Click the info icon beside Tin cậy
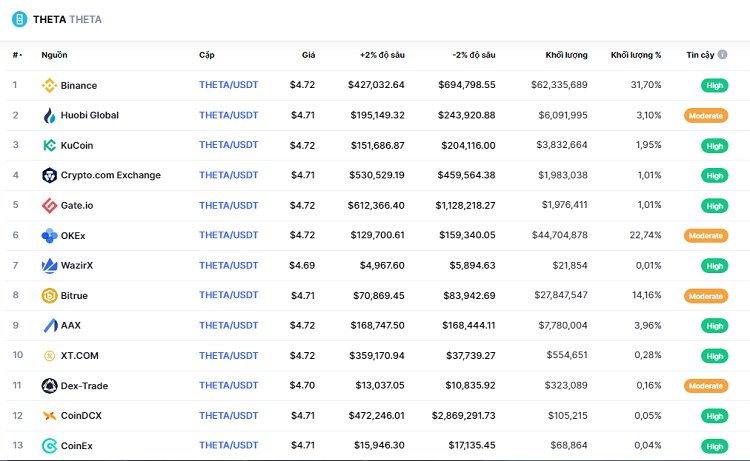Viewport: 750px width, 461px height. point(722,55)
